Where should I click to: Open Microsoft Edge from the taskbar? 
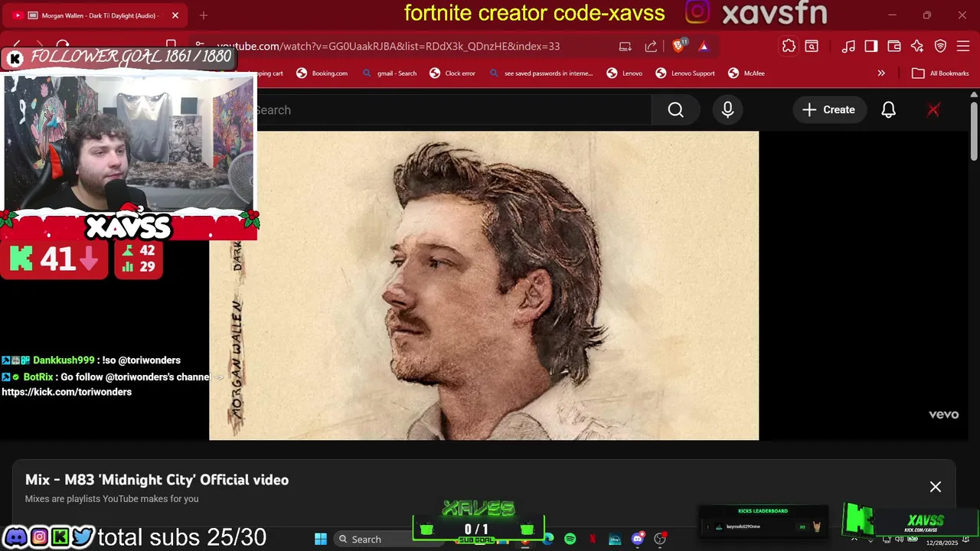click(x=548, y=540)
